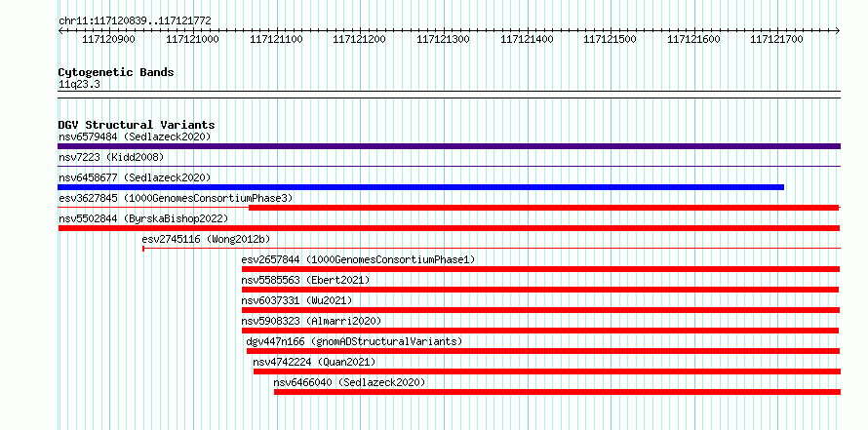Open the esv2657844 (1000GenomesConsortiumPhase1) label
Screen dimensions: 868x430
[358, 259]
